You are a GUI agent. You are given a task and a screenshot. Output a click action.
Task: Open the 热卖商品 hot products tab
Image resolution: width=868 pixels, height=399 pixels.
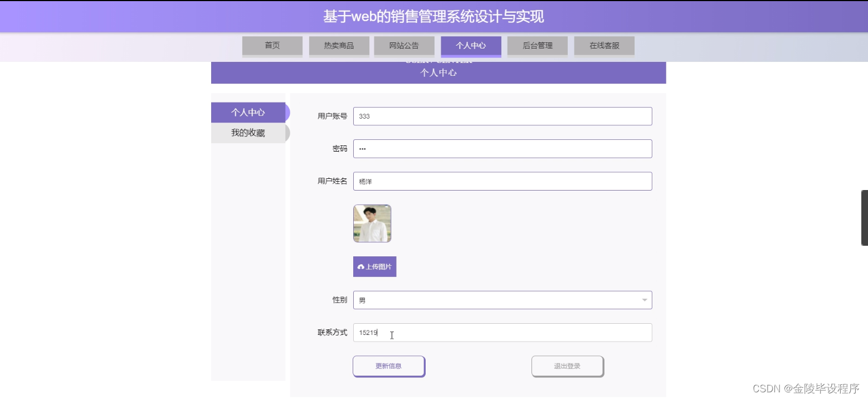click(x=338, y=46)
